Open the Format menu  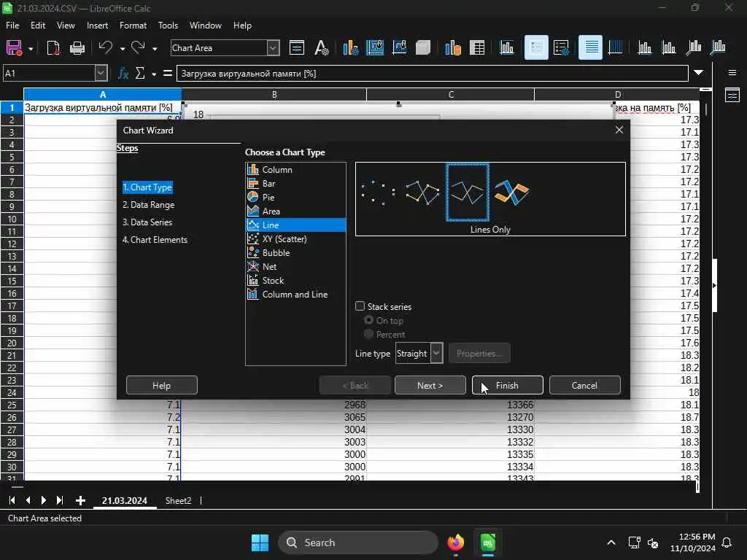(133, 26)
